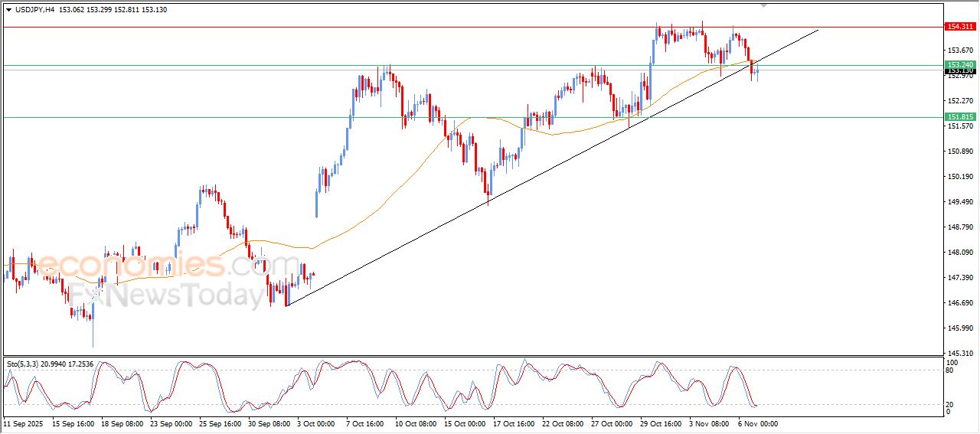Click the green 151.815 price label
Screen dimensions: 980x434
960,117
